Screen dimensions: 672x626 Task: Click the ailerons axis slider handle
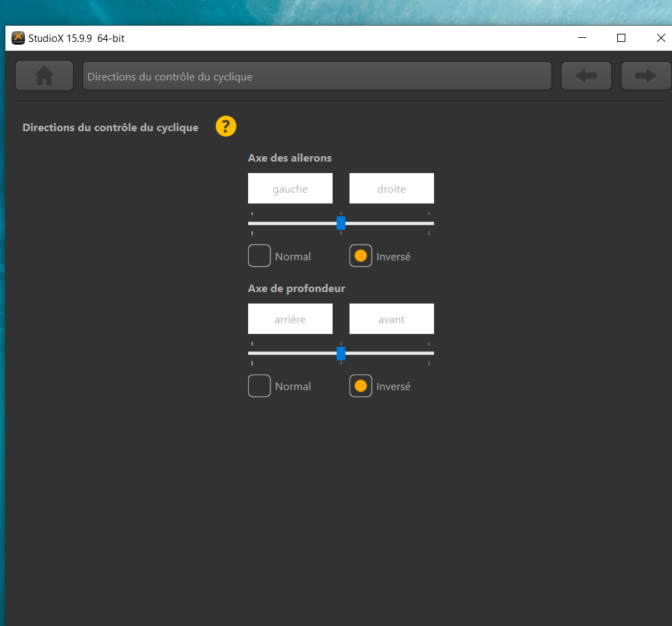click(x=341, y=223)
